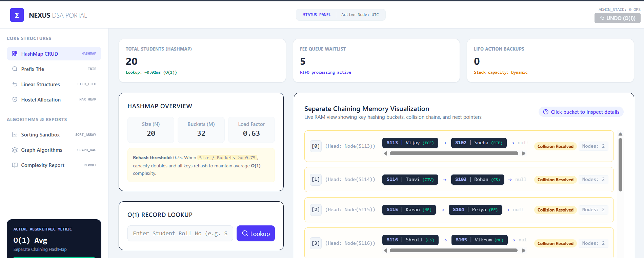Click scroll-left arrow under bucket [3] chain
Screen dimensions: 644x258
[x=385, y=251]
